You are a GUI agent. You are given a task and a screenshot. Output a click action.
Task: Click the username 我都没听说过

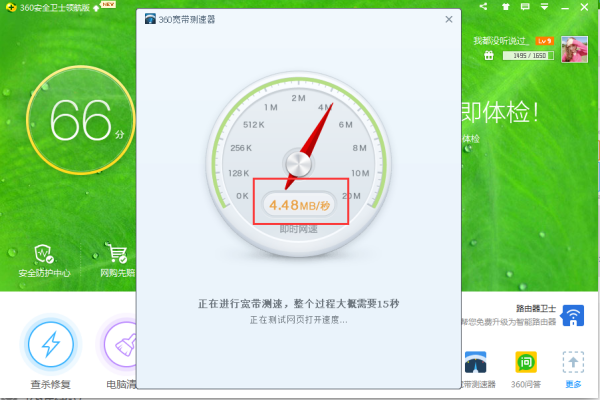[501, 41]
